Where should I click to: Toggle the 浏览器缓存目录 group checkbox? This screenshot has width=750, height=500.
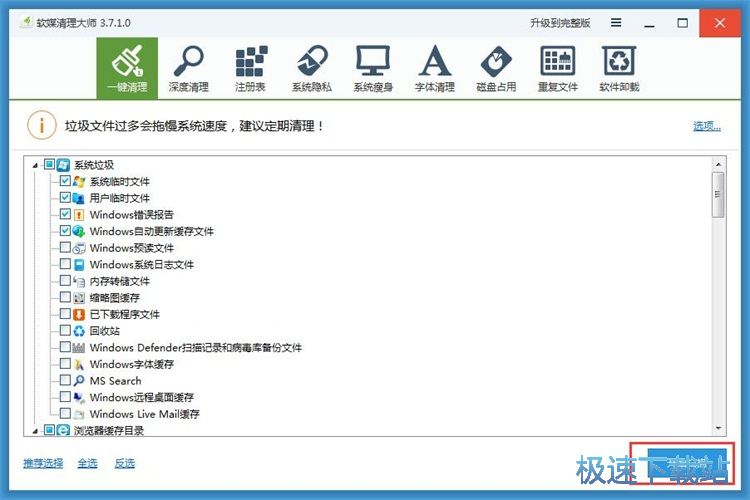click(49, 430)
